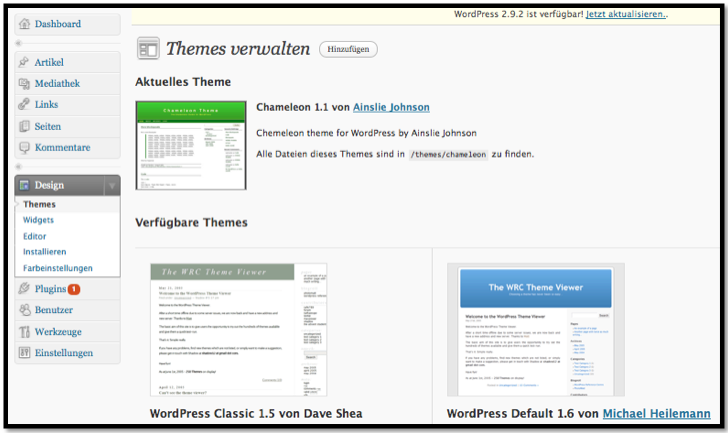Open the Michael Heilemann author link

click(656, 414)
